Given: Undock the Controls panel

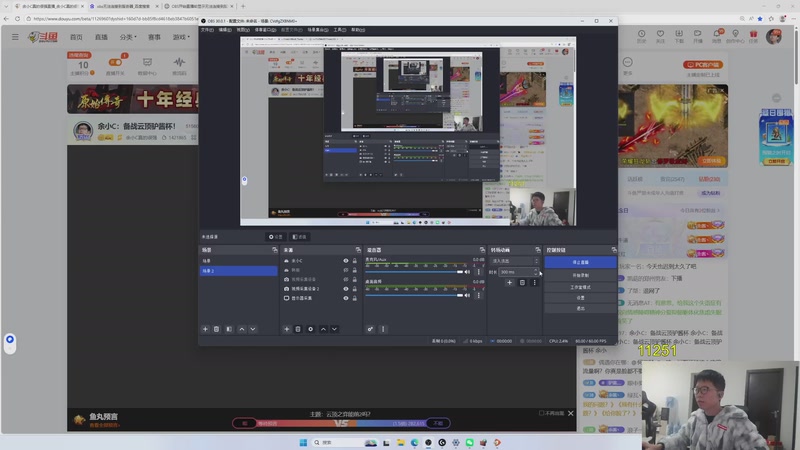Looking at the screenshot, I should click(x=614, y=250).
